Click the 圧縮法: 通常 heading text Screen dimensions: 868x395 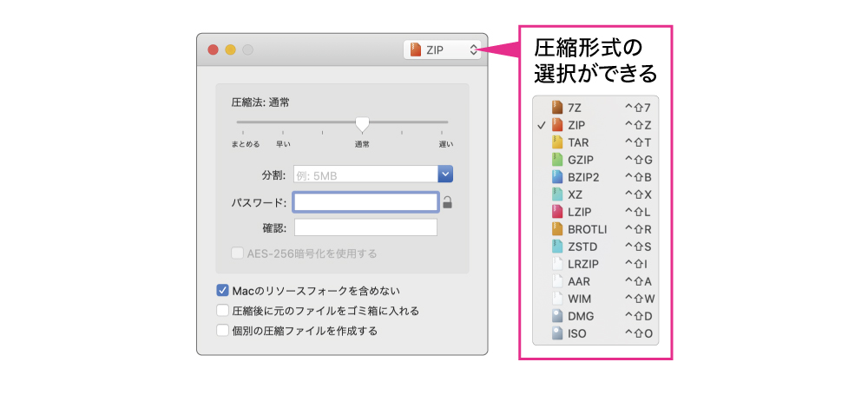pos(260,102)
